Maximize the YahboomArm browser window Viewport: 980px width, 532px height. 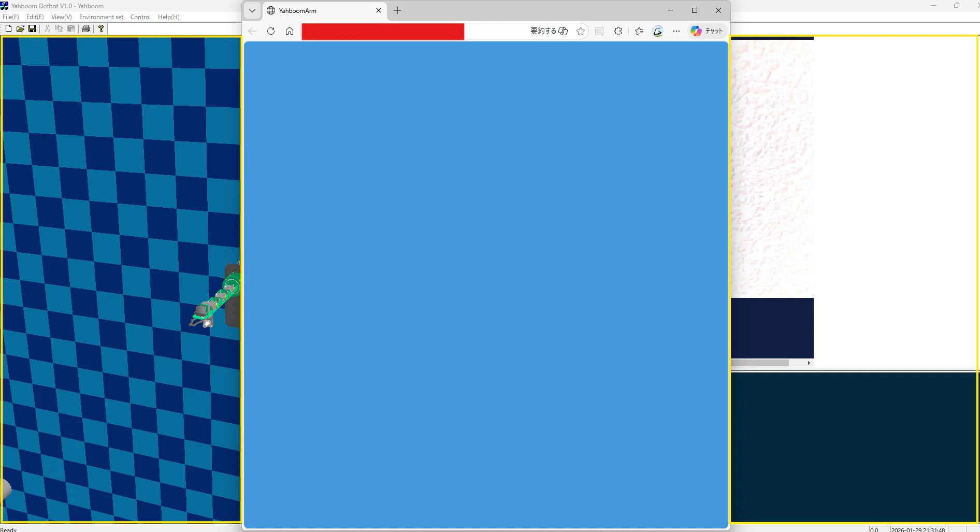[x=695, y=10]
